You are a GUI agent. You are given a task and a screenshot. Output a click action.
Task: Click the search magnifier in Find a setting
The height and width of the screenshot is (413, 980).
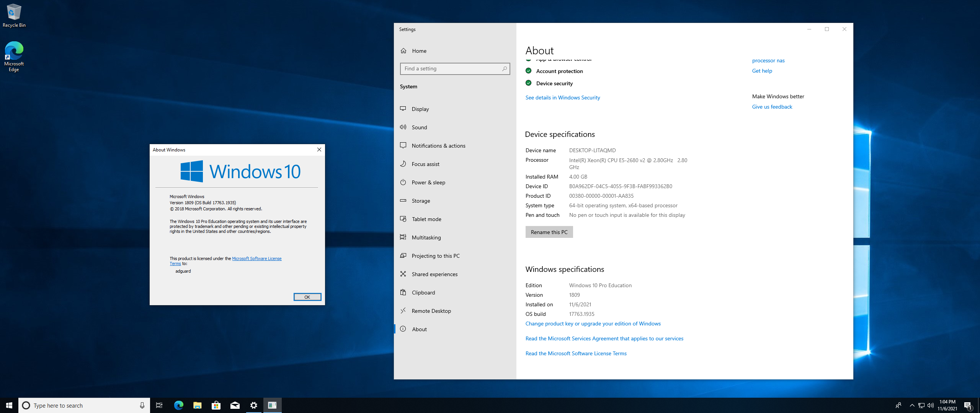505,69
